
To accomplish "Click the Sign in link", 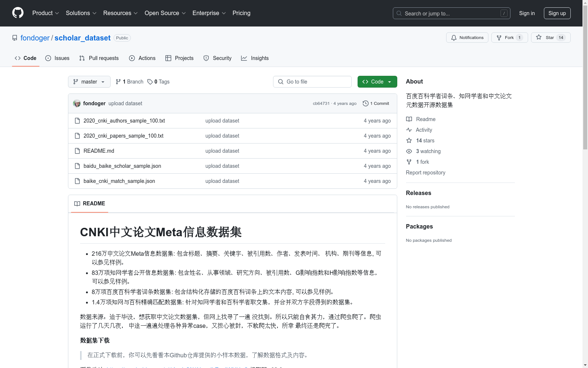I will coord(527,13).
